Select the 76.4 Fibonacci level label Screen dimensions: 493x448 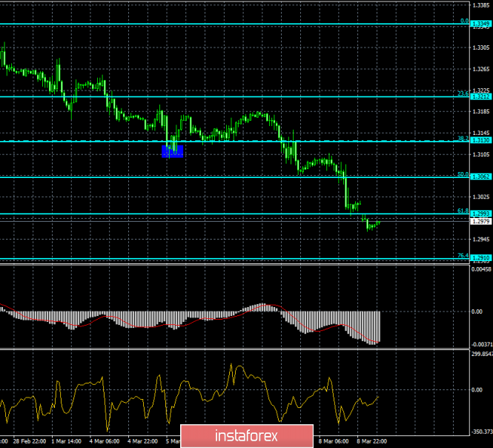click(x=462, y=254)
